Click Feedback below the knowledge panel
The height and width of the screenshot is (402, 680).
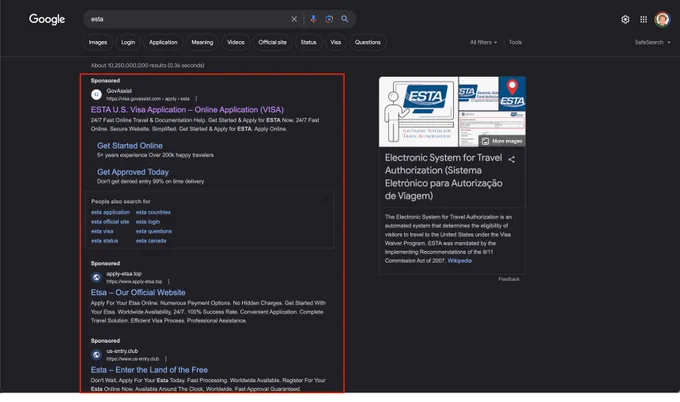[x=509, y=279]
